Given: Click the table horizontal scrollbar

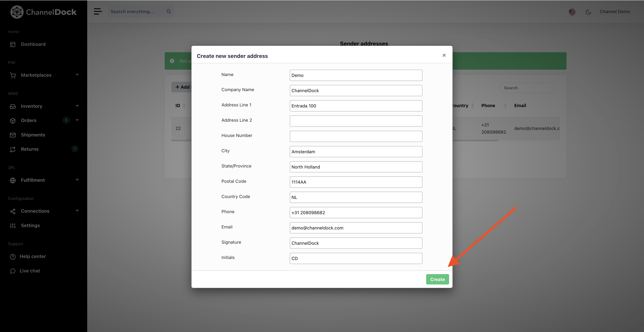Looking at the screenshot, I should 334,141.
